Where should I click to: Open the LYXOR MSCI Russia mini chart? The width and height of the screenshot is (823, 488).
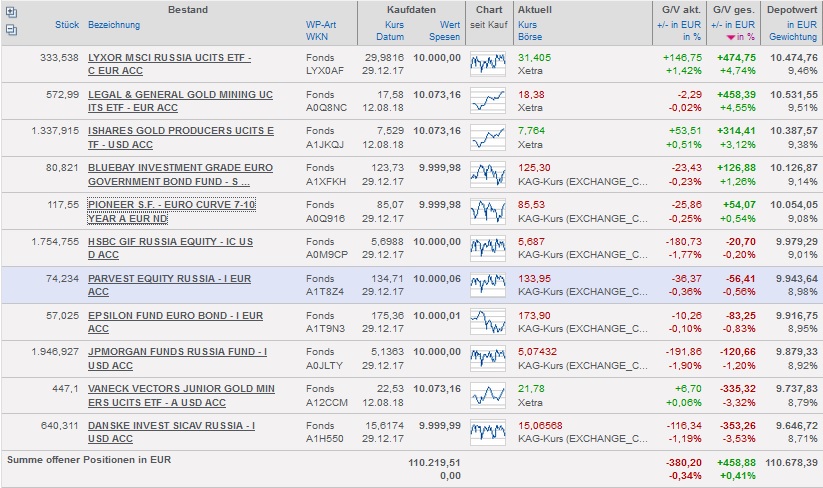pos(487,65)
